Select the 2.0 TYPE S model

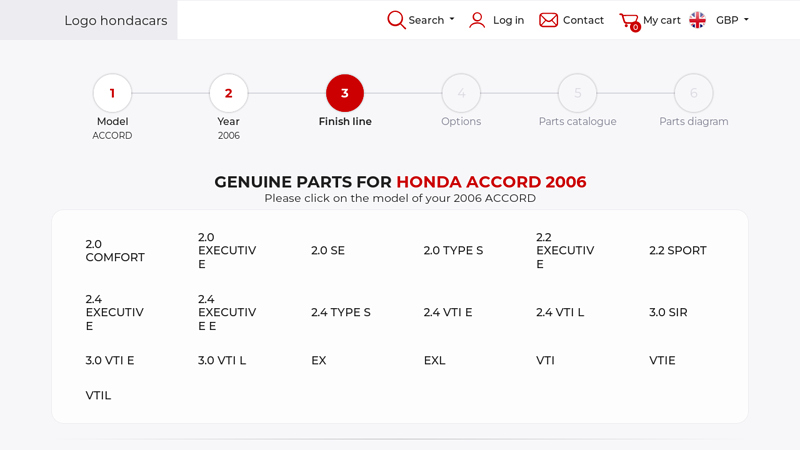pos(453,251)
